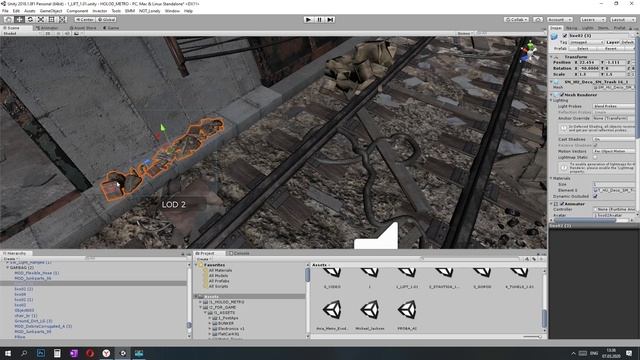
Task: Toggle the Mesh Renderer enabled checkbox
Action: pyautogui.click(x=562, y=95)
